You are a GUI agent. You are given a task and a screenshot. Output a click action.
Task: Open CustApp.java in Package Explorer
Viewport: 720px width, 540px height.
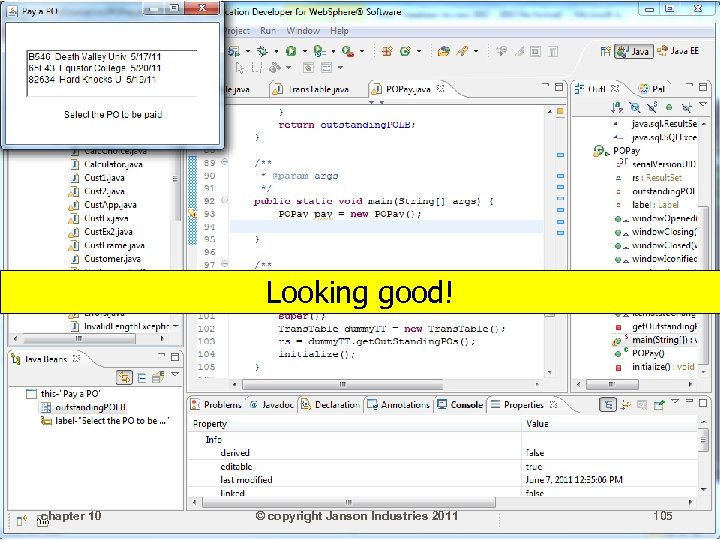point(104,205)
